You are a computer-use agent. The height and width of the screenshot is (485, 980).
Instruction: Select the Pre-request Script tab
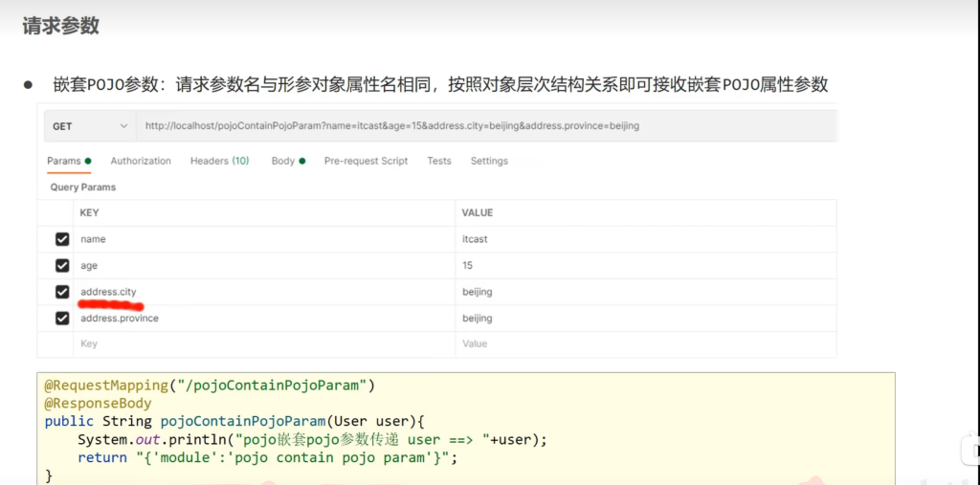pos(366,161)
